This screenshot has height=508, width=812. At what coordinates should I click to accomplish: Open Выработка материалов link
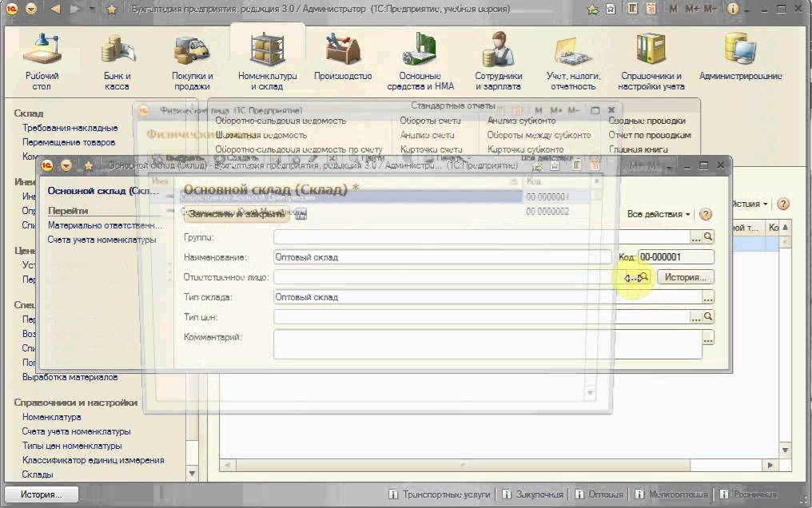click(70, 377)
